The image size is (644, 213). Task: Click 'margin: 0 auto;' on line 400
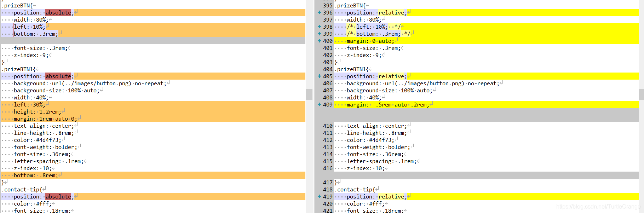click(370, 41)
